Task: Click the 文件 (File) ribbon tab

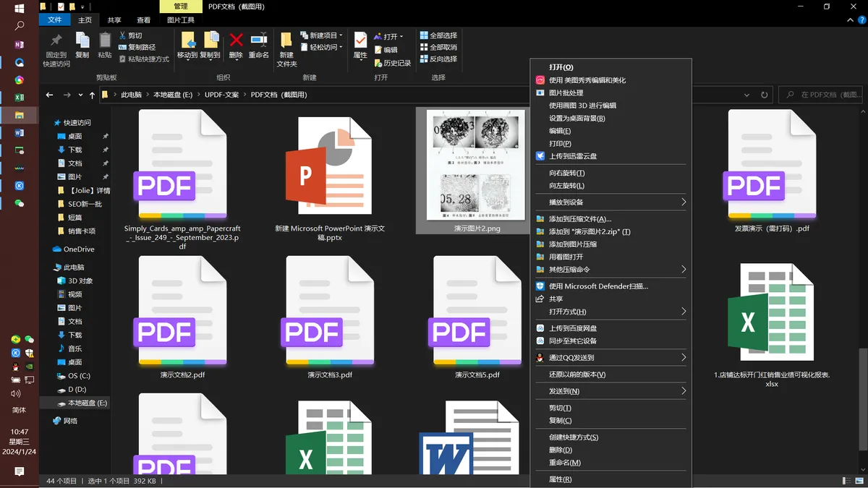Action: point(55,20)
